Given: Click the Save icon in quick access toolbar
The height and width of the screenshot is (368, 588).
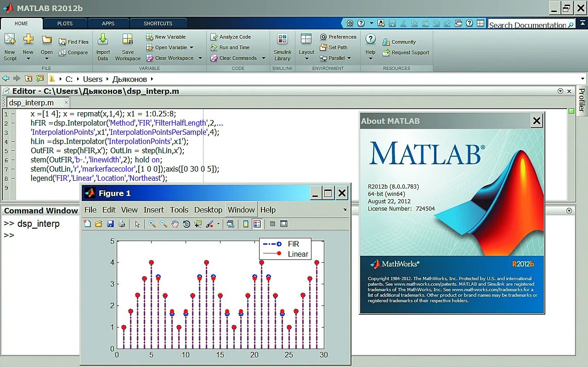Looking at the screenshot, I should [x=392, y=23].
